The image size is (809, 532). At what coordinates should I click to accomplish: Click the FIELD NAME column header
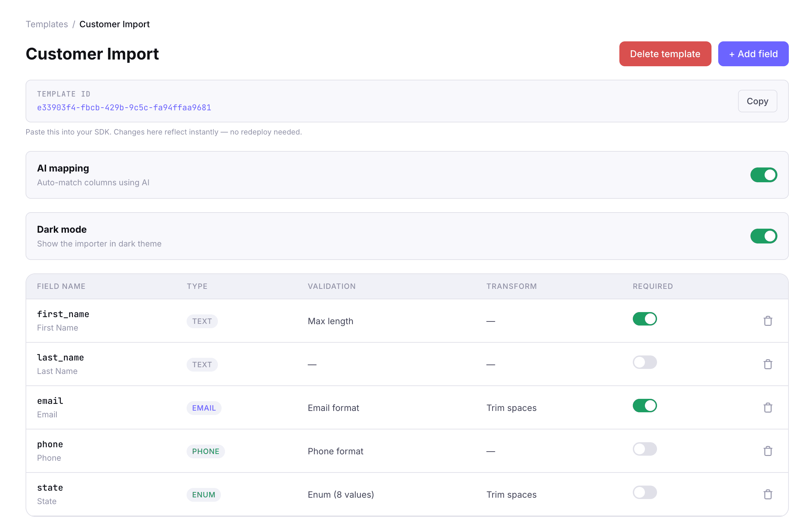coord(61,286)
